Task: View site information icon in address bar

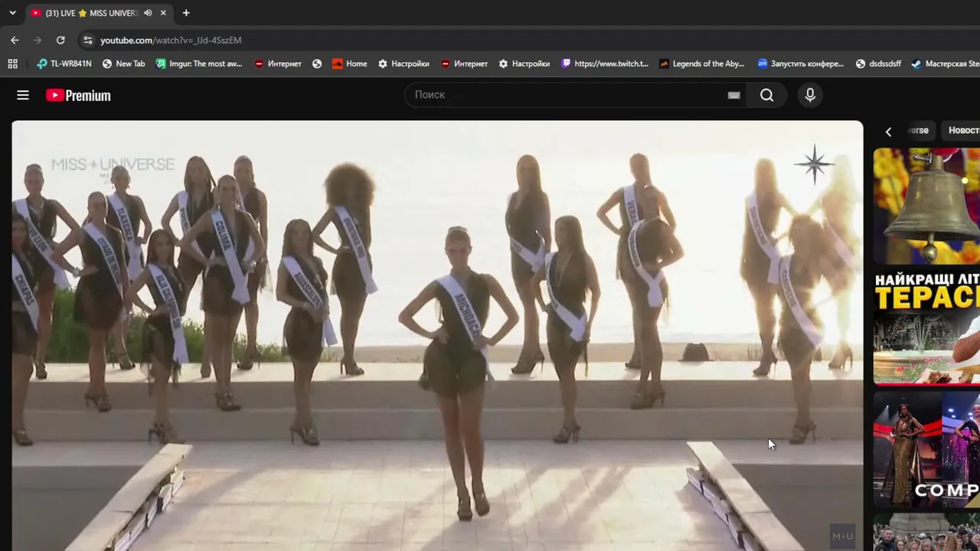Action: pyautogui.click(x=87, y=40)
